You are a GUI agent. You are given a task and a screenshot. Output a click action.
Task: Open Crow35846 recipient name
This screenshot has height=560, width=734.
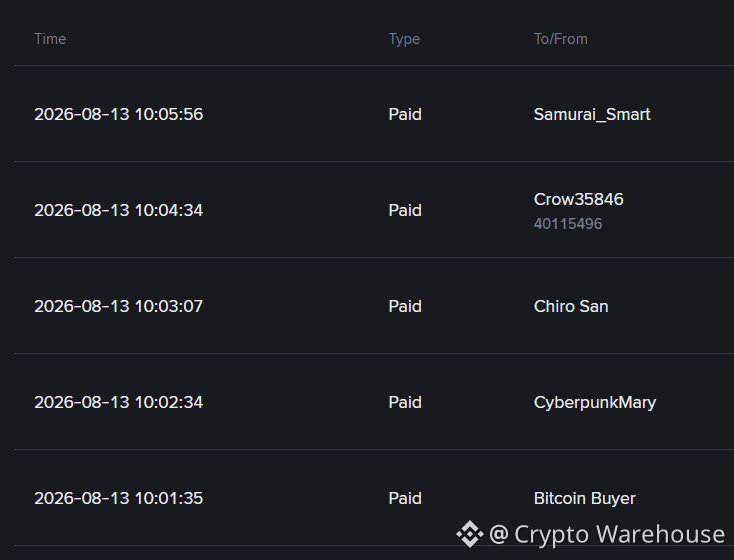click(x=579, y=199)
